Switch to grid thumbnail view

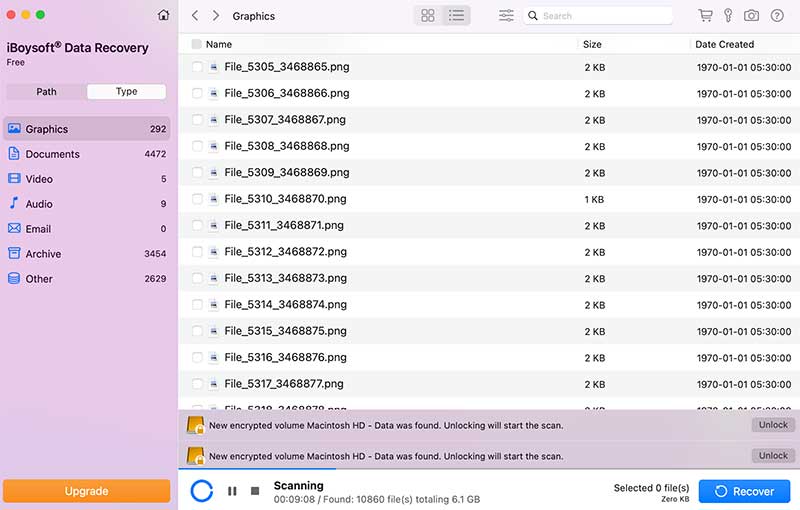click(428, 16)
